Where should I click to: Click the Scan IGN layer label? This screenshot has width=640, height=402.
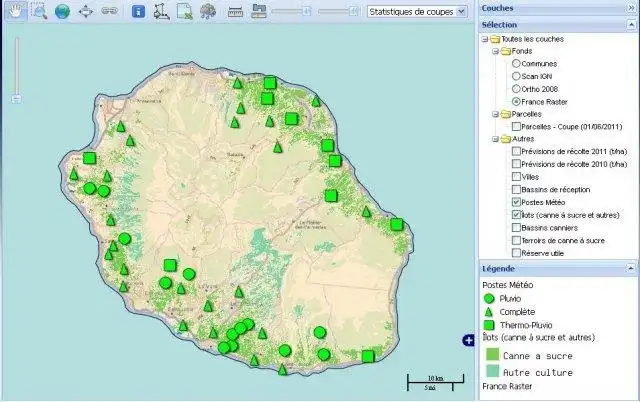537,76
